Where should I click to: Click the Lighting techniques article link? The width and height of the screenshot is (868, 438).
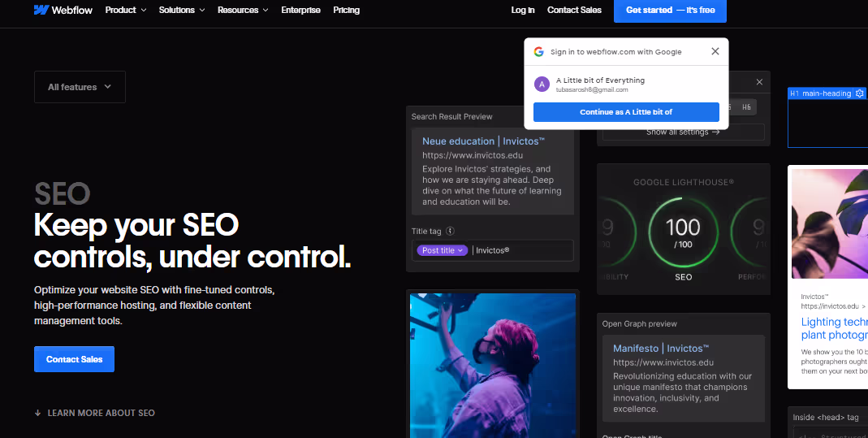834,328
